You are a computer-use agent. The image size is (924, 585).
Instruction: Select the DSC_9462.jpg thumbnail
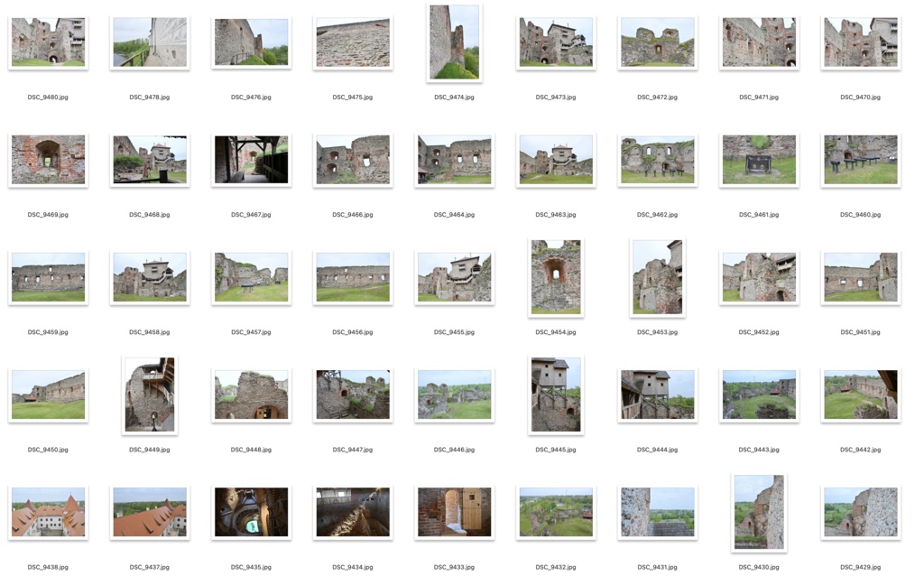(658, 159)
